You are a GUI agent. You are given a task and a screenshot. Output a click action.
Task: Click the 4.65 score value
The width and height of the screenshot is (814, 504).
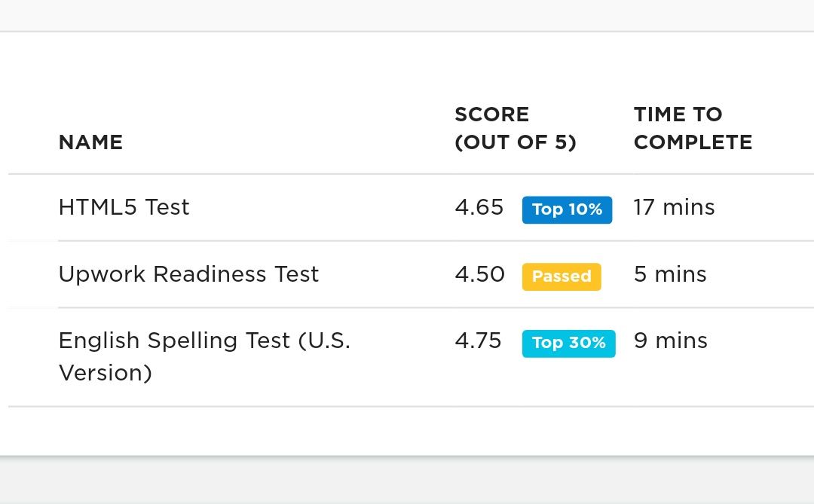coord(479,207)
